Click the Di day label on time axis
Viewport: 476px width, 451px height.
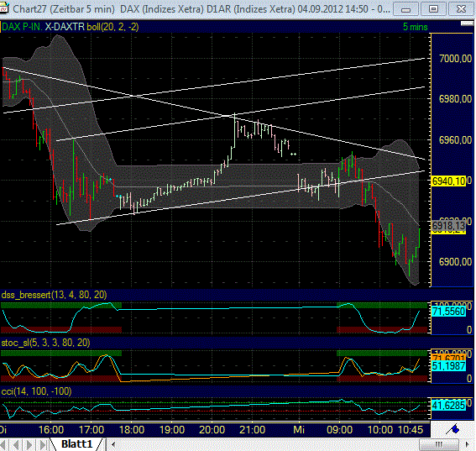click(x=3, y=430)
